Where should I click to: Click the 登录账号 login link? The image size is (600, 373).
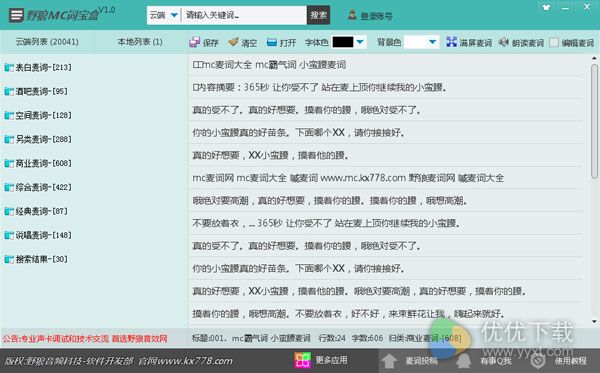(x=377, y=16)
